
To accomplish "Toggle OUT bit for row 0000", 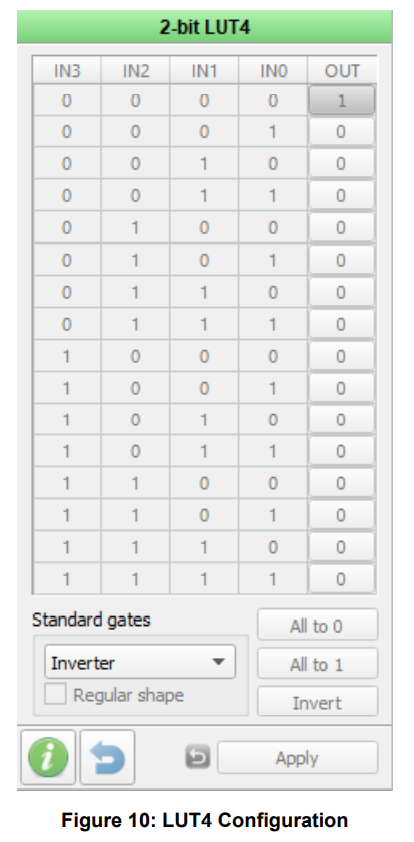I will coord(342,100).
